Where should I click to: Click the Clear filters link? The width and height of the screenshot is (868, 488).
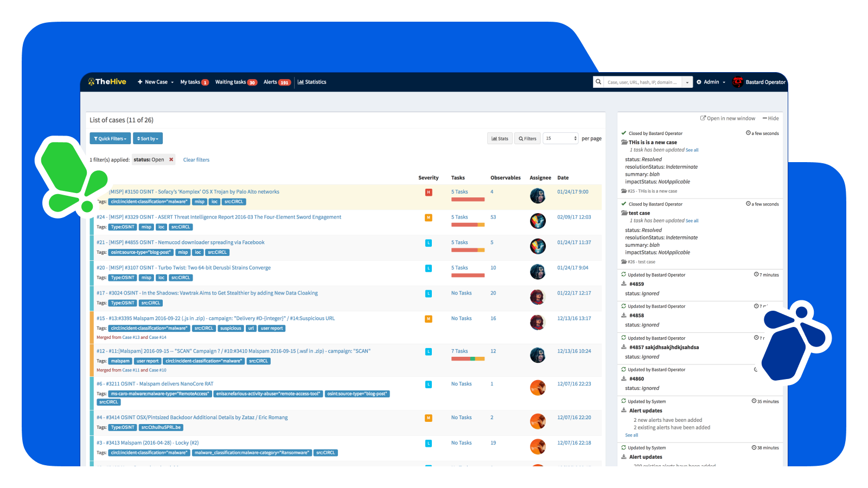click(x=196, y=160)
